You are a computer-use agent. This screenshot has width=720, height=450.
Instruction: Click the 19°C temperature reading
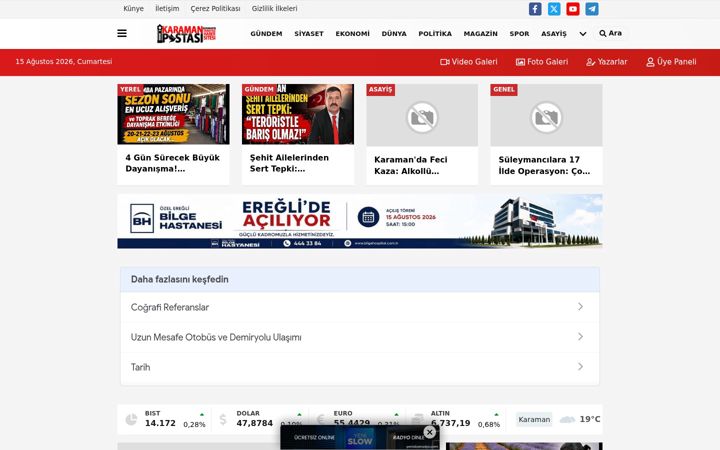pyautogui.click(x=590, y=419)
